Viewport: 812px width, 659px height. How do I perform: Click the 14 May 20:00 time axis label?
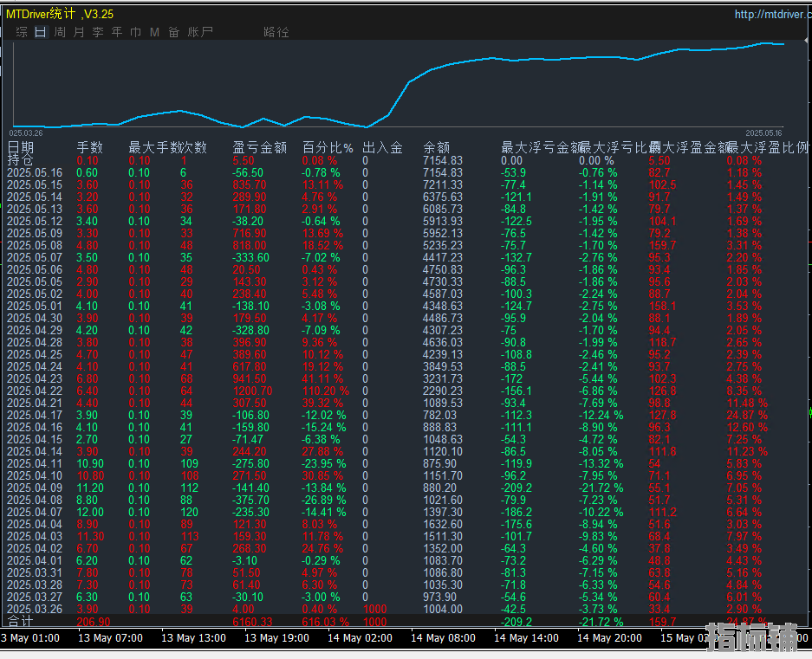point(609,637)
